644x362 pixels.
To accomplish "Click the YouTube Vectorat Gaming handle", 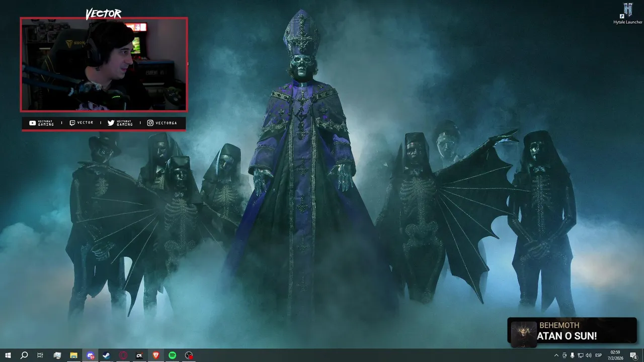I will tap(41, 123).
